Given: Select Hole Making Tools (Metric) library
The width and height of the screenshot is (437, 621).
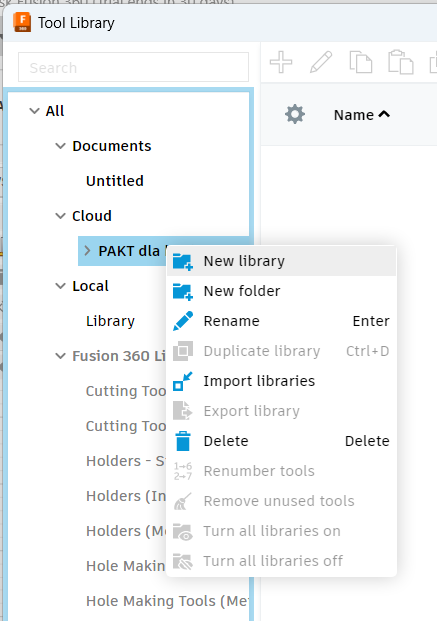Looking at the screenshot, I should tap(168, 601).
